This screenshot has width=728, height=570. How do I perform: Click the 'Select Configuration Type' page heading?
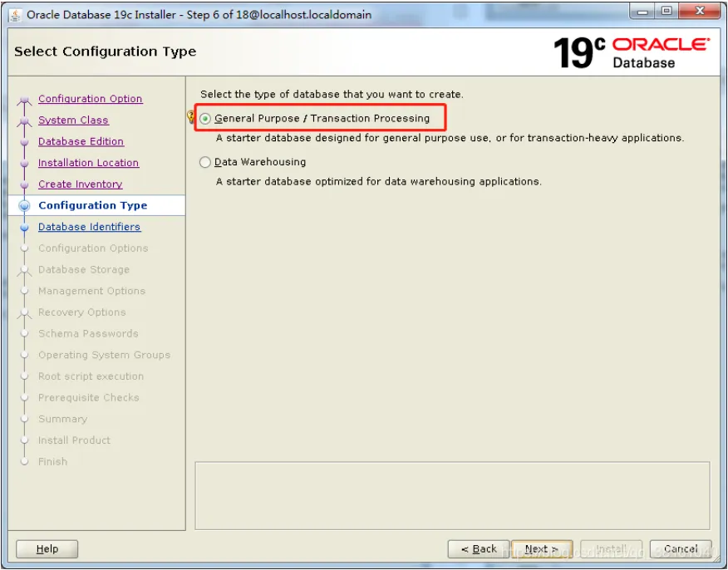pos(106,51)
